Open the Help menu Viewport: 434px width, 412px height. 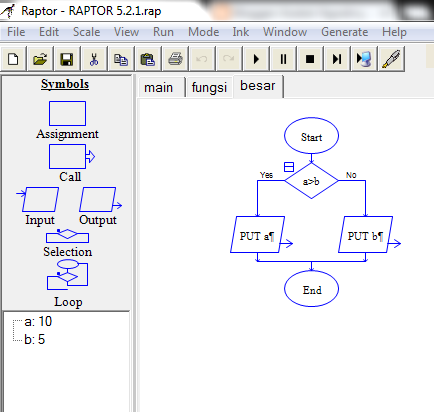click(394, 32)
